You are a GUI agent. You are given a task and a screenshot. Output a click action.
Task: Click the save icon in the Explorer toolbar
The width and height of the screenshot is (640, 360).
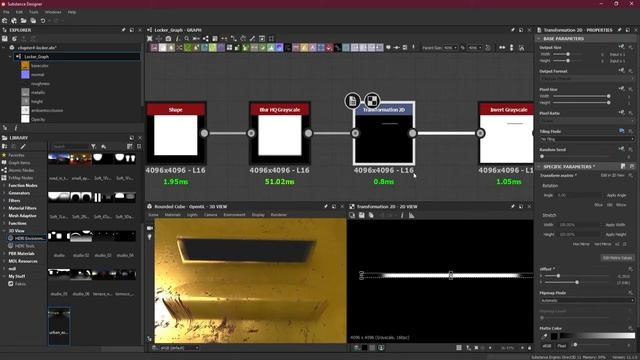click(x=5, y=39)
